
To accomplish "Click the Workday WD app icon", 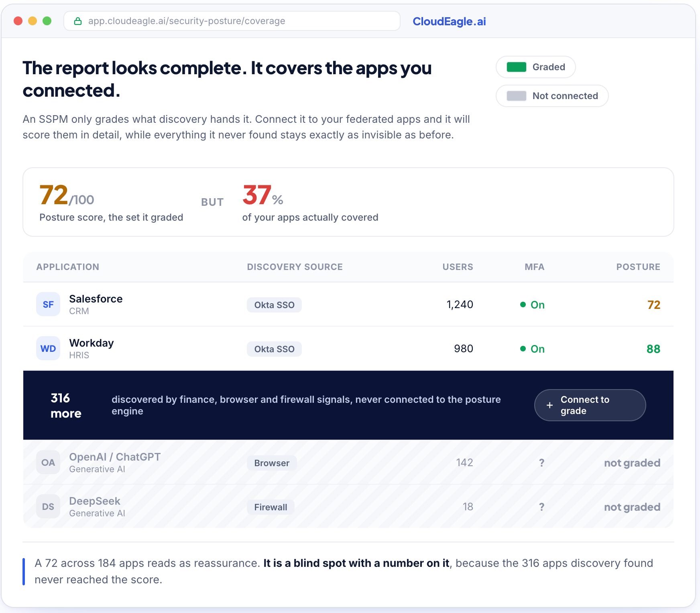I will click(x=48, y=349).
